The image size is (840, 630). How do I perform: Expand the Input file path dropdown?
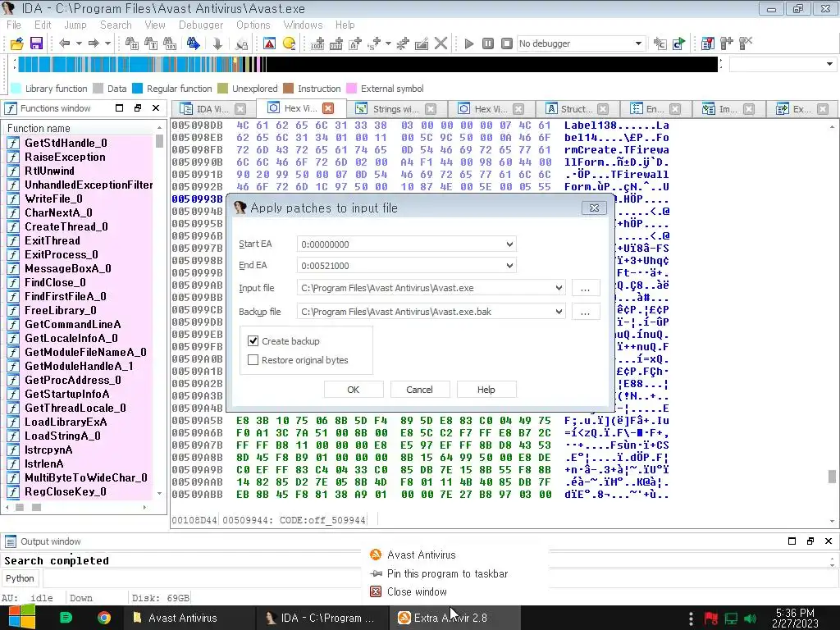559,288
